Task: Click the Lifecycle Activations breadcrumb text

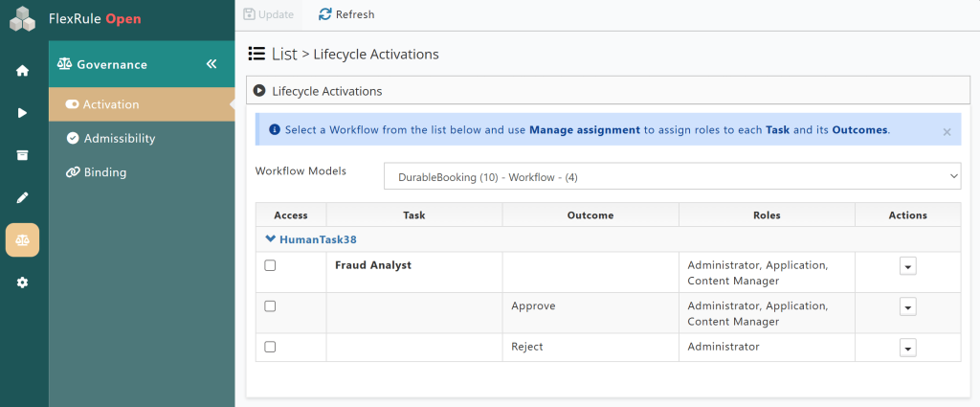Action: click(x=376, y=55)
